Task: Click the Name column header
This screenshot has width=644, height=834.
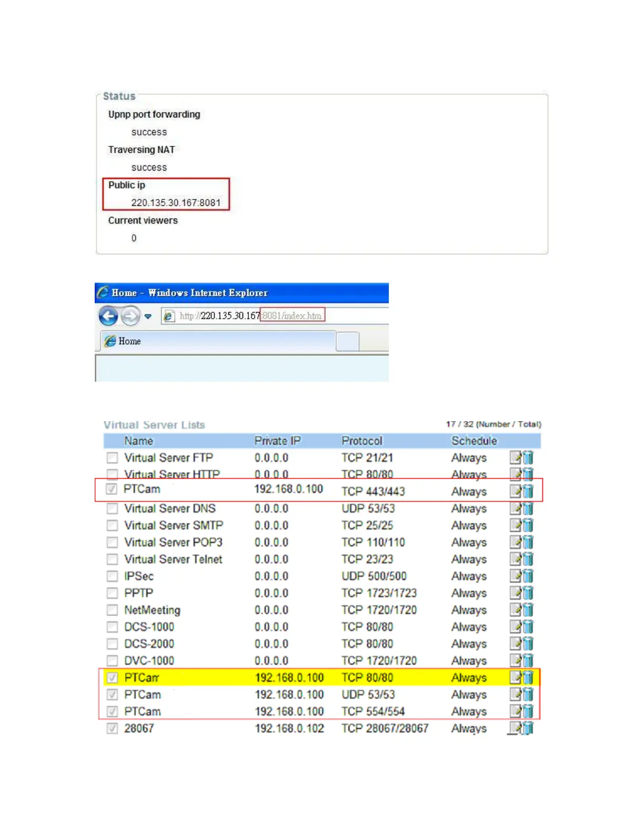Action: pyautogui.click(x=138, y=441)
